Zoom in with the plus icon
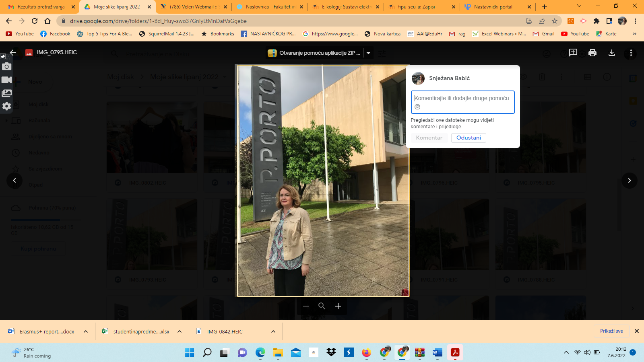This screenshot has width=644, height=362. pyautogui.click(x=338, y=306)
